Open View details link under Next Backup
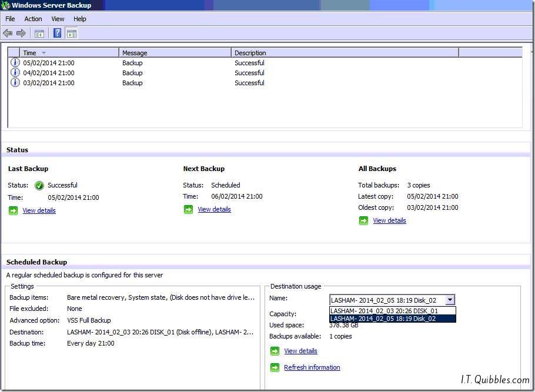The height and width of the screenshot is (392, 535). (214, 209)
